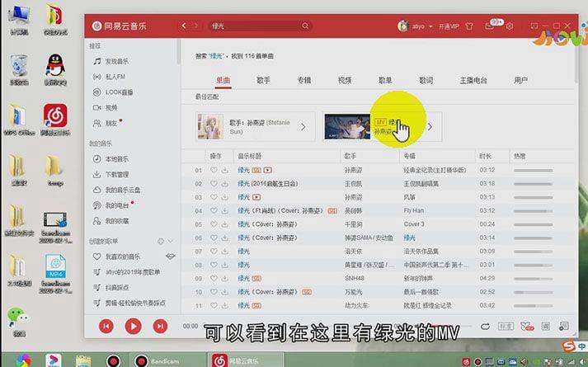The image size is (588, 367).
Task: Switch to the 专辑 tab
Action: [303, 80]
